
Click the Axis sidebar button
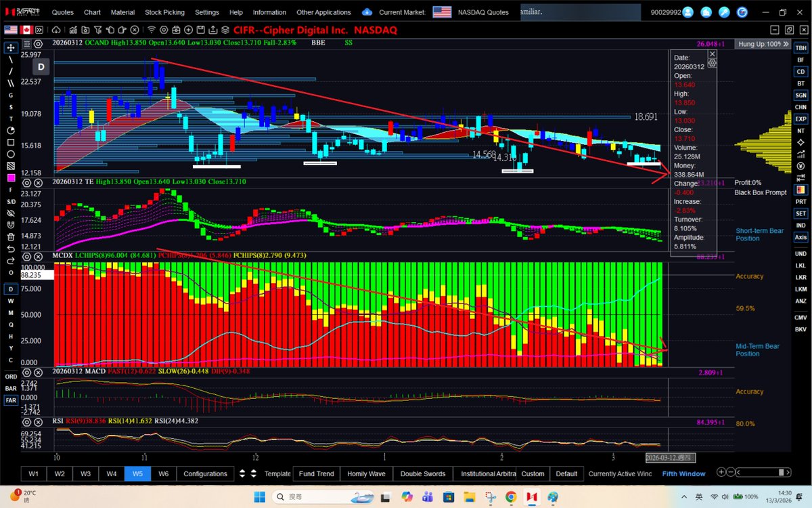pyautogui.click(x=800, y=237)
